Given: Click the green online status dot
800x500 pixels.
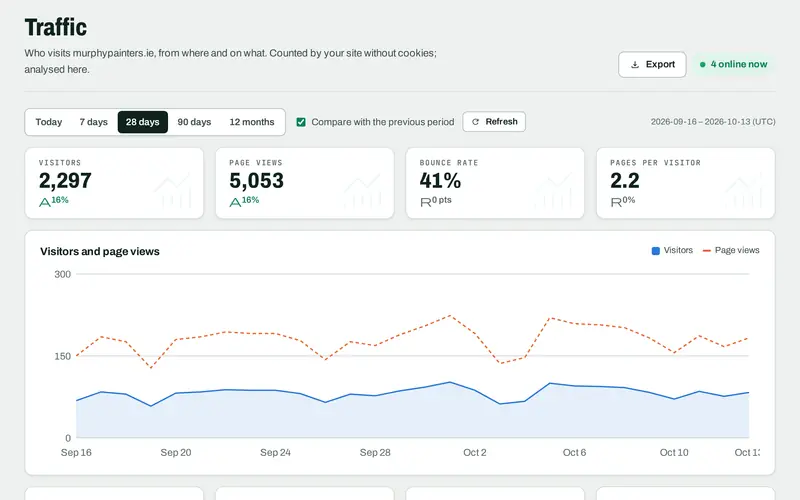Looking at the screenshot, I should click(x=703, y=65).
